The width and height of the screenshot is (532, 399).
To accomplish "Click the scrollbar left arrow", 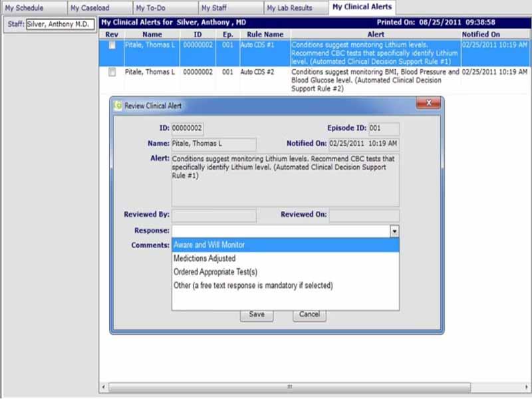I will pyautogui.click(x=104, y=387).
